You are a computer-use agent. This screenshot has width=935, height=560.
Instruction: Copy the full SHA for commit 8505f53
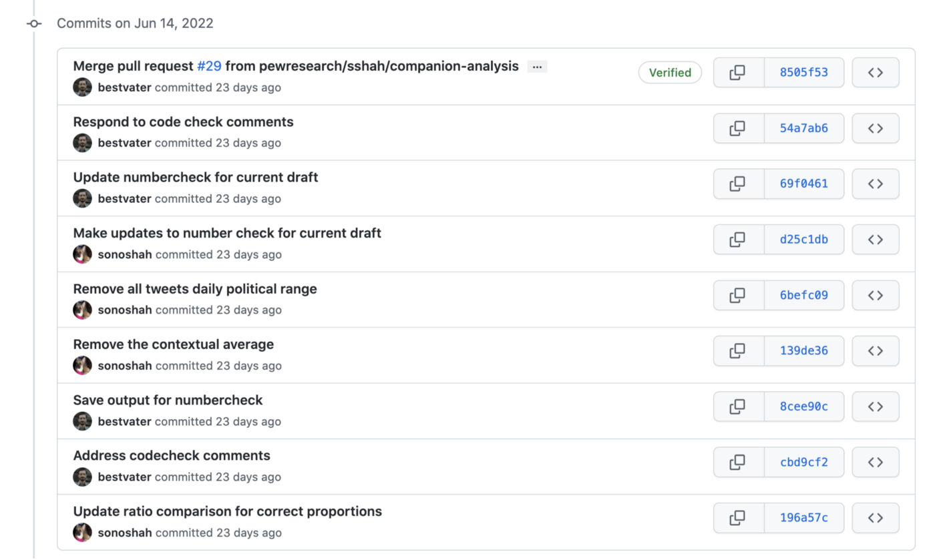[739, 72]
